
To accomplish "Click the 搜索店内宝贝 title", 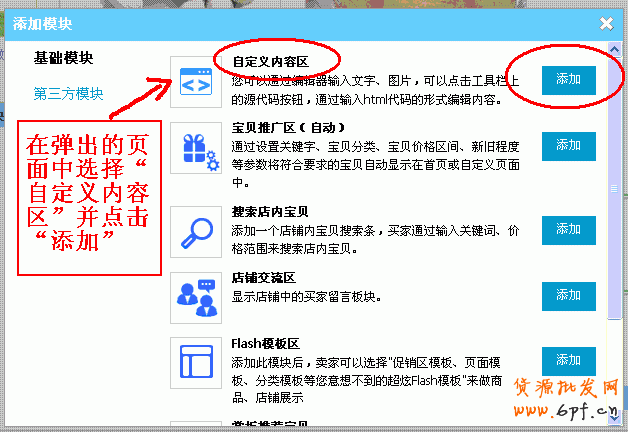I will 270,212.
